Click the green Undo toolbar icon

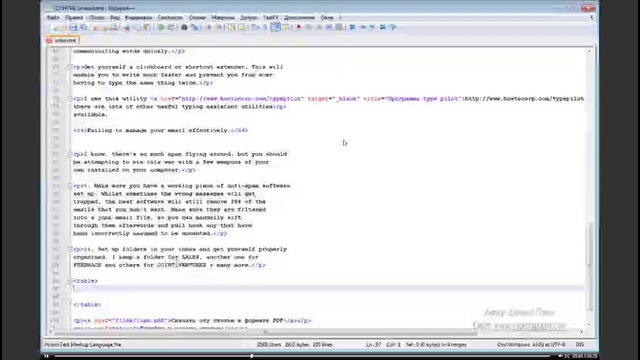click(161, 27)
